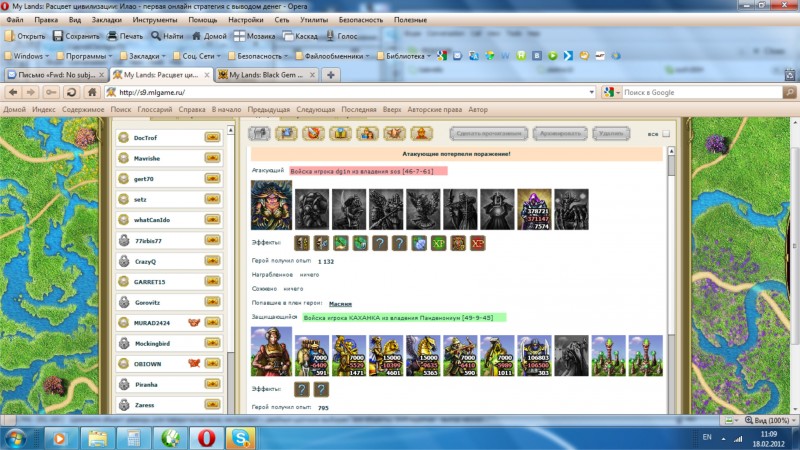Switch to the 'My Lands: Black Gem' tab

click(268, 75)
